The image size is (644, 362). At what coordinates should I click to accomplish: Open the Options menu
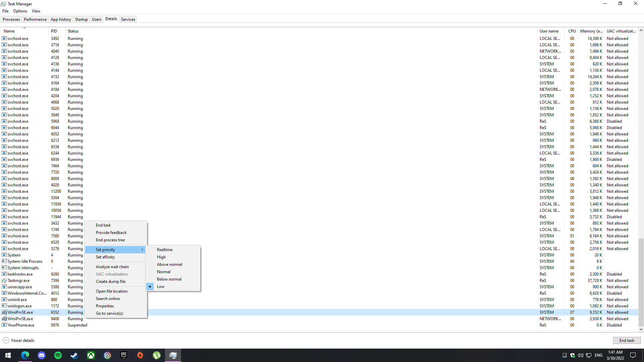tap(20, 11)
